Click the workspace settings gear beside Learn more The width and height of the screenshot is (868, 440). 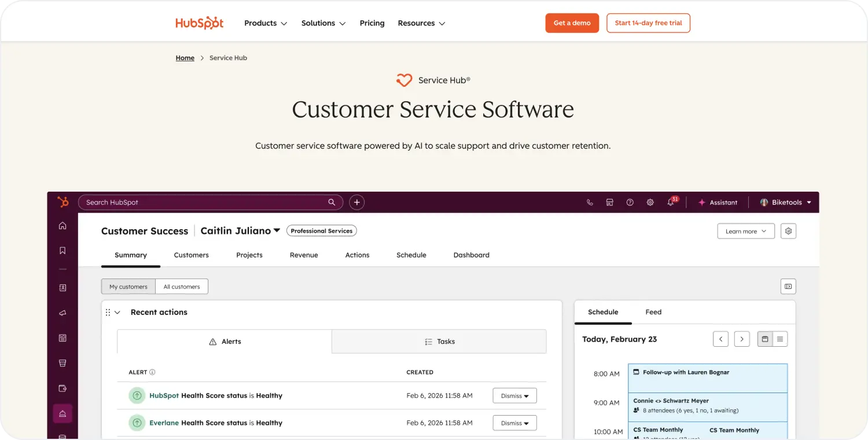pos(788,231)
